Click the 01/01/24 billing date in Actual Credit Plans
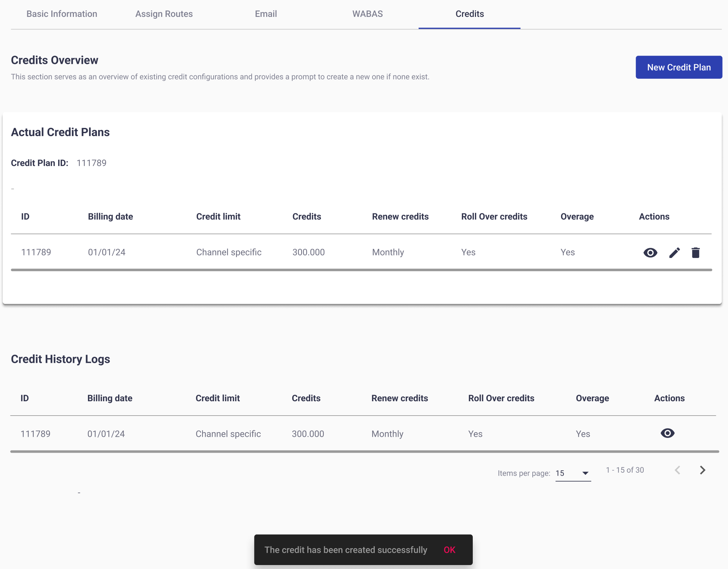 (107, 252)
